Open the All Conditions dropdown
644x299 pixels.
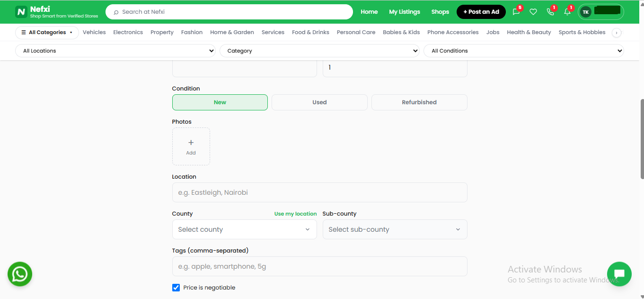524,51
